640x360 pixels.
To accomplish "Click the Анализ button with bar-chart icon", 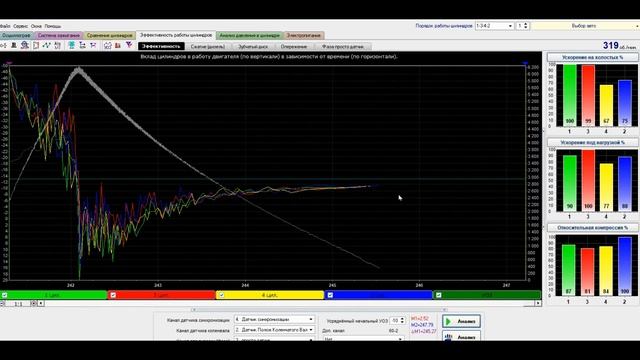I will pyautogui.click(x=461, y=337).
